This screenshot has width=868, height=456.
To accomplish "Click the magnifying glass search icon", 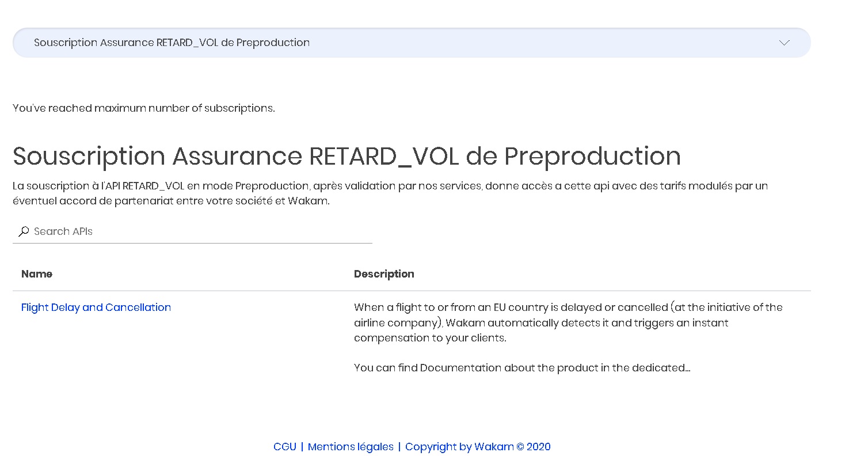I will (x=24, y=231).
